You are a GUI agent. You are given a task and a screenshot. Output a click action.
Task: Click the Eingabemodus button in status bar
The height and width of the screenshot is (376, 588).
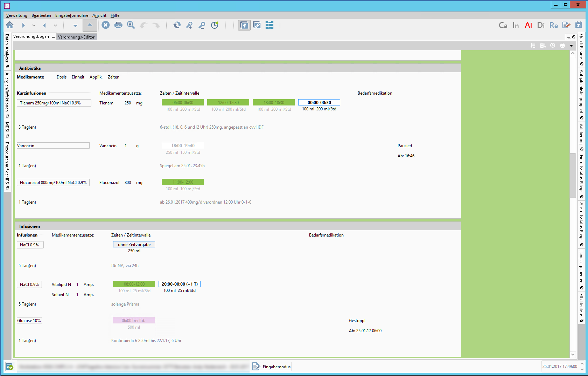click(272, 367)
